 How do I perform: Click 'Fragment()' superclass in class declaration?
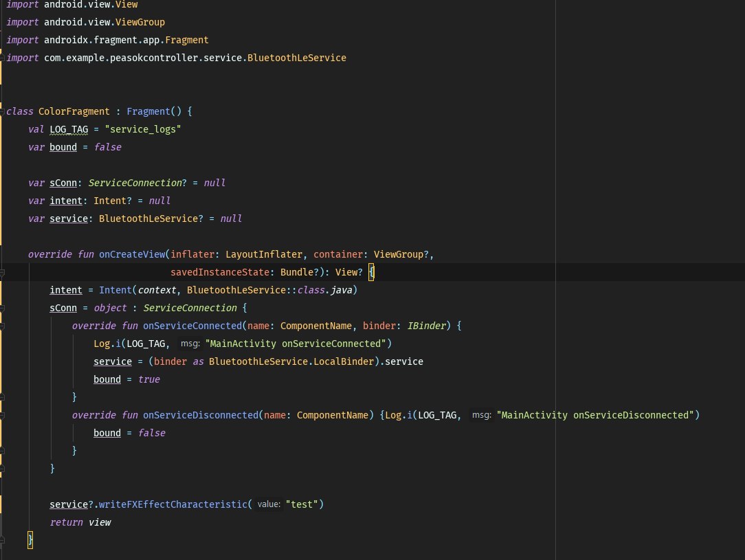click(154, 111)
